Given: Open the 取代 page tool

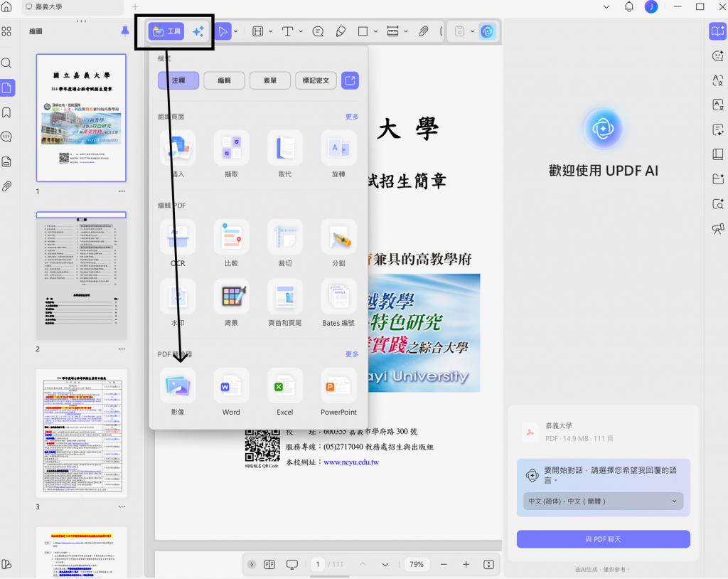Looking at the screenshot, I should click(x=285, y=154).
